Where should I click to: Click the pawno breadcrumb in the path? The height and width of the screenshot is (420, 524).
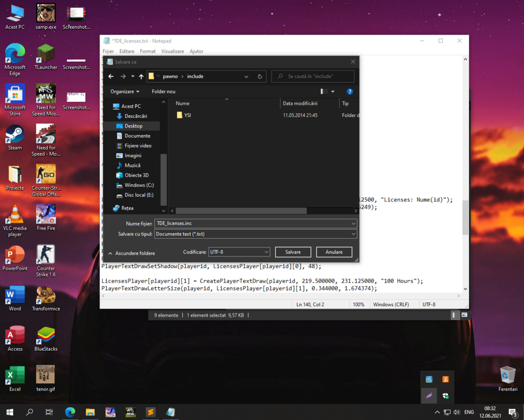point(170,77)
